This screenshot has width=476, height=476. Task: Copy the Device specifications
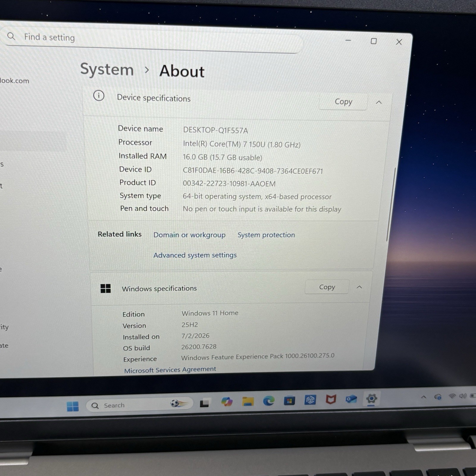[343, 102]
